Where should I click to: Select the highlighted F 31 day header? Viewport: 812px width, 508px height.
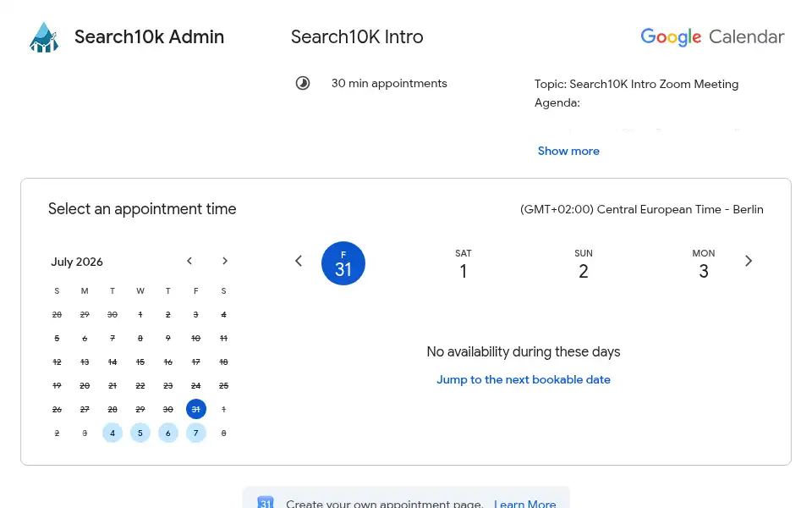tap(343, 263)
